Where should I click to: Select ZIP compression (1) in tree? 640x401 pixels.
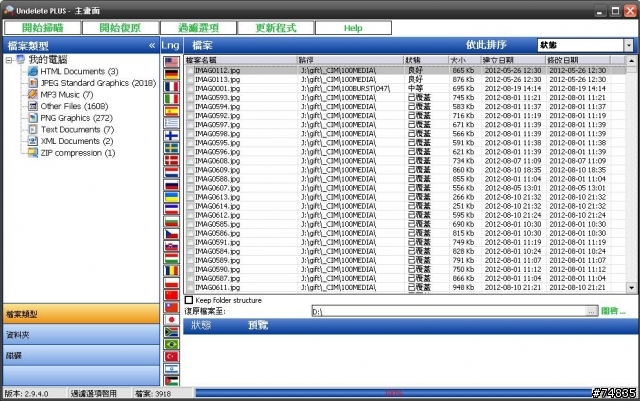(78, 153)
